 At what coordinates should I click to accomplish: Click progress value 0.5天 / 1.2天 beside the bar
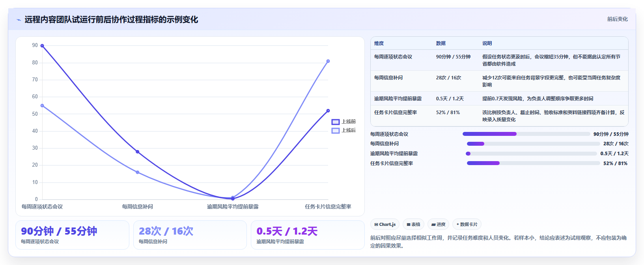(614, 154)
